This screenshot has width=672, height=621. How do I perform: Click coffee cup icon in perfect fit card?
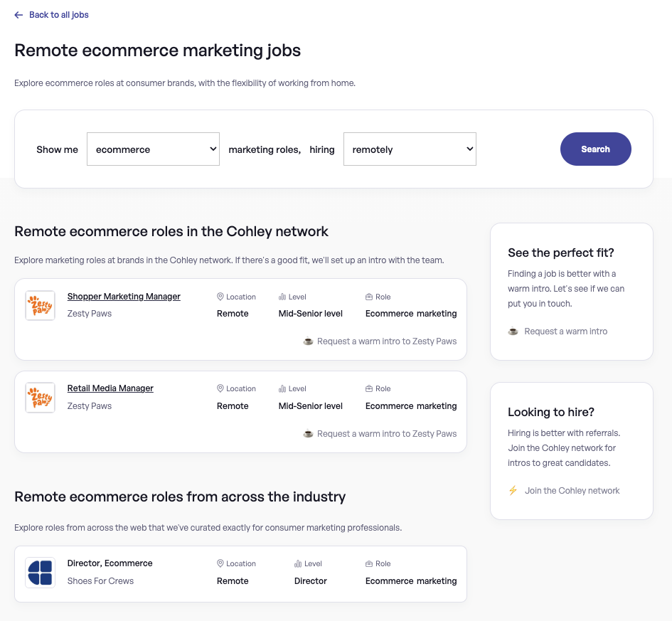pos(513,331)
